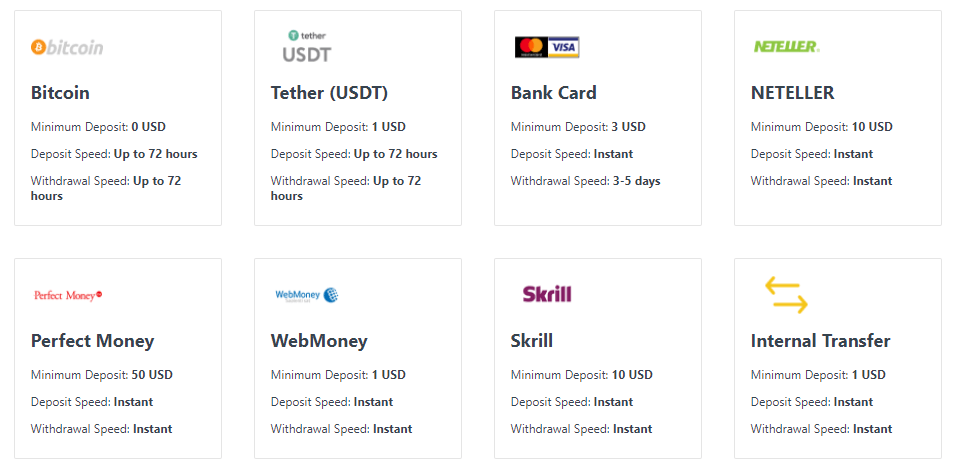The width and height of the screenshot is (974, 476).
Task: Click the purple Skrill logo
Action: pyautogui.click(x=547, y=294)
